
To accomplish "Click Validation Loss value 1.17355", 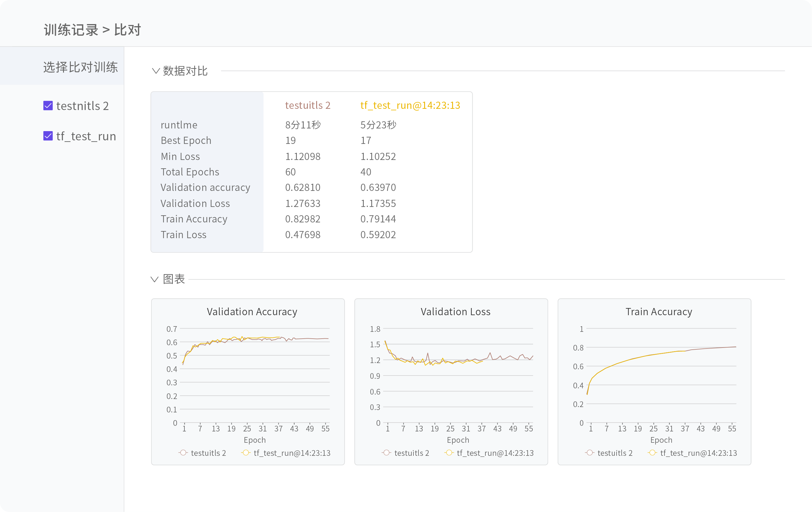I will [x=378, y=203].
